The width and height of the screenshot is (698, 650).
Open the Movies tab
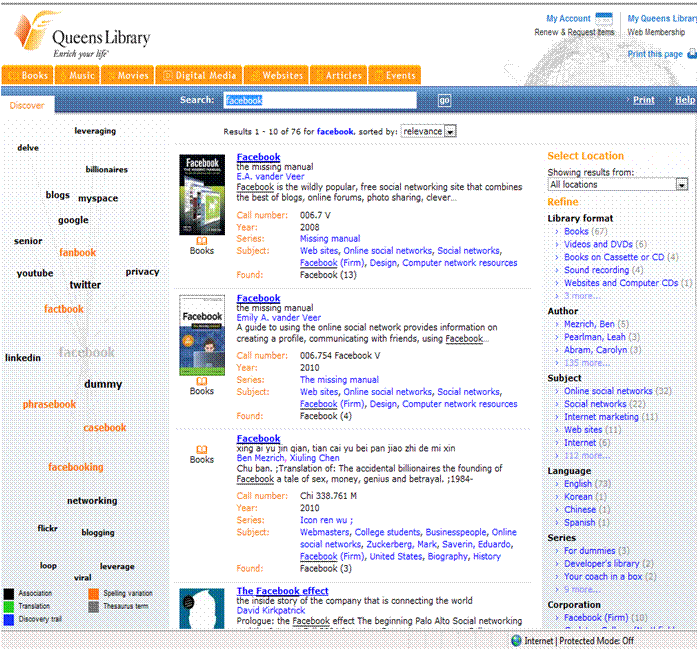pos(128,75)
